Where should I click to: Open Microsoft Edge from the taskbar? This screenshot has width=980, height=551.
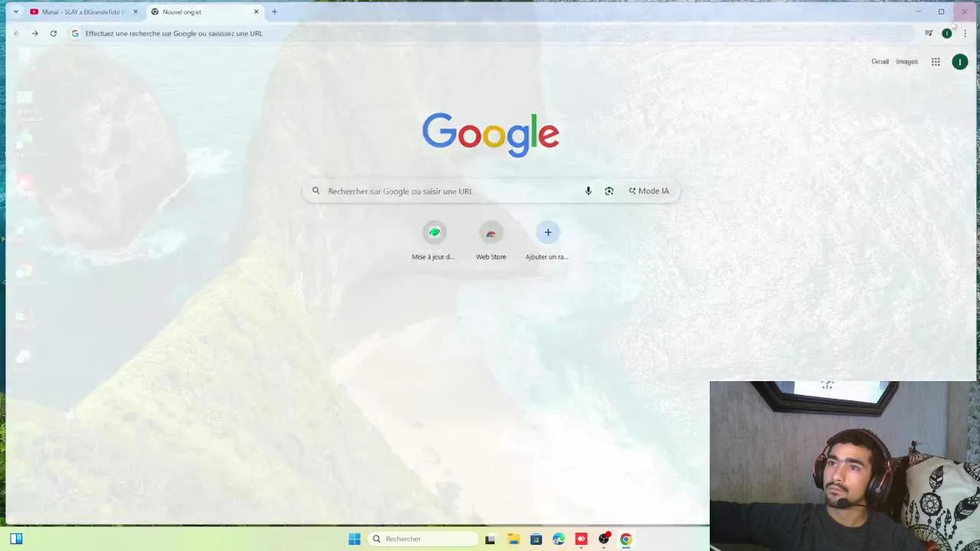pyautogui.click(x=559, y=539)
